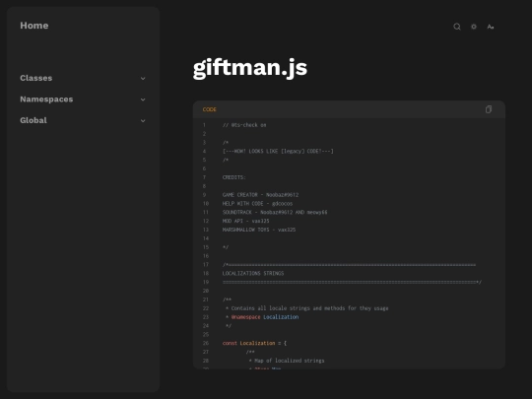Toggle the light/dark theme sun icon
Screen dimensions: 532x399
pos(474,27)
